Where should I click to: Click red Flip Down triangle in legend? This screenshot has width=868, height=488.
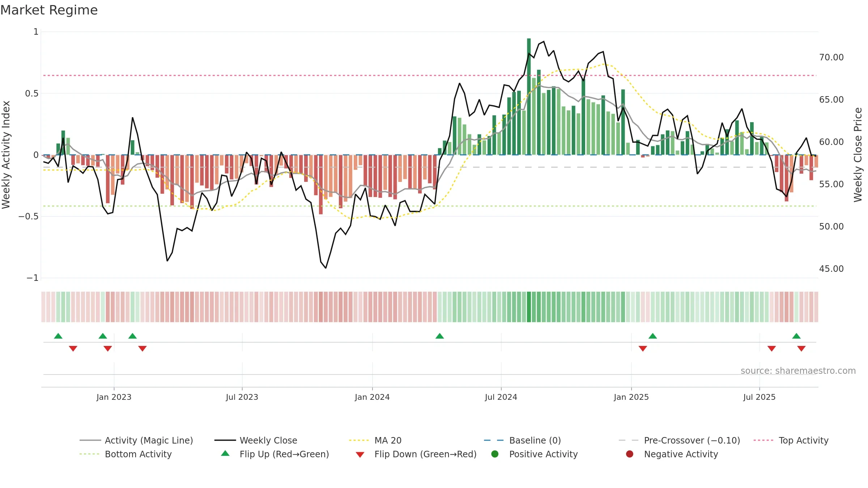coord(360,455)
